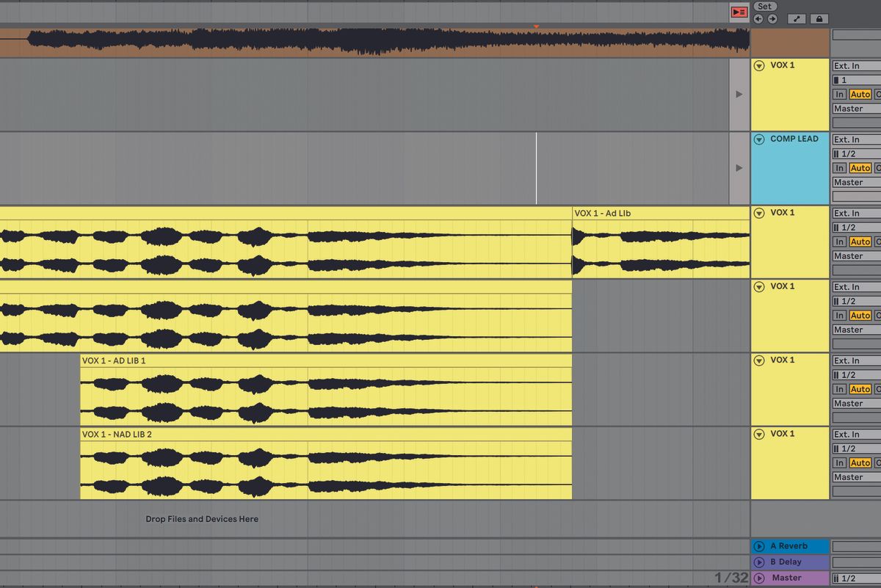Click the next locator arrow icon

[772, 18]
